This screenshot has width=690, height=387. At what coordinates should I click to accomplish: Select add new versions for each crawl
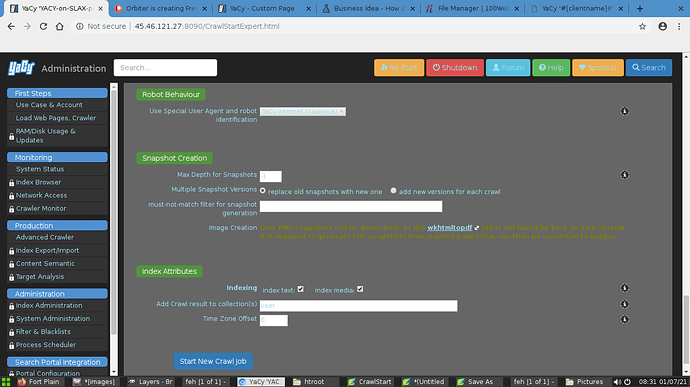point(393,191)
